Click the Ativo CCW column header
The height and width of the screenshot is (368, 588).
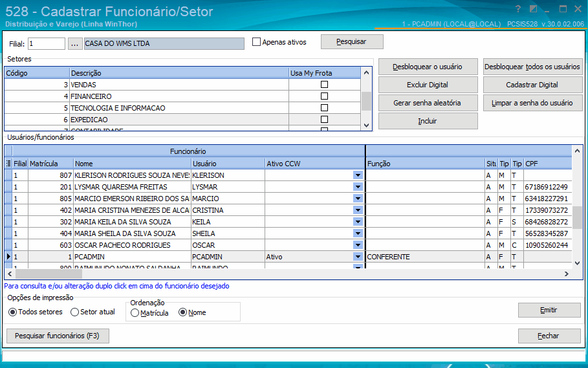click(x=314, y=164)
